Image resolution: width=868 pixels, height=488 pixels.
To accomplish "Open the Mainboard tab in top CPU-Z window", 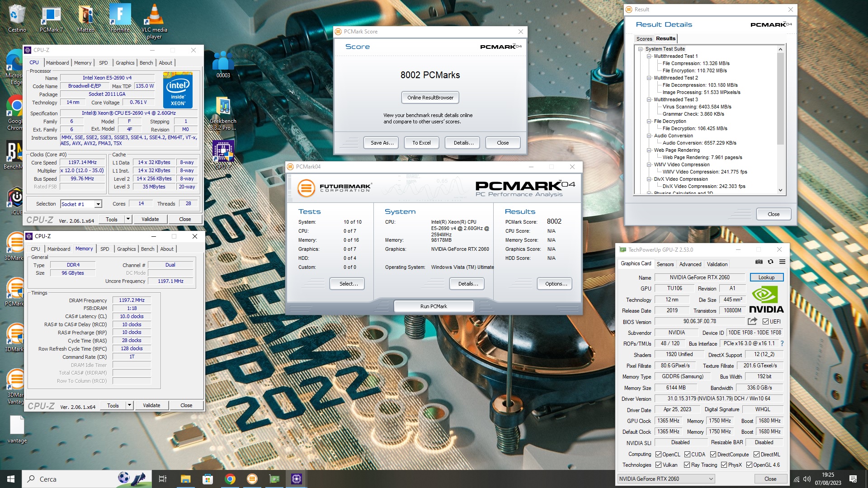I will coord(57,63).
